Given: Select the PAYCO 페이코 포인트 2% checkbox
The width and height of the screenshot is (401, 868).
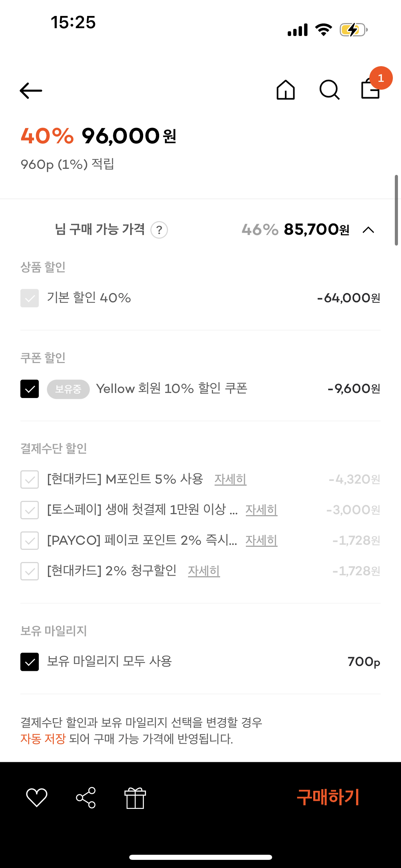Looking at the screenshot, I should click(30, 540).
